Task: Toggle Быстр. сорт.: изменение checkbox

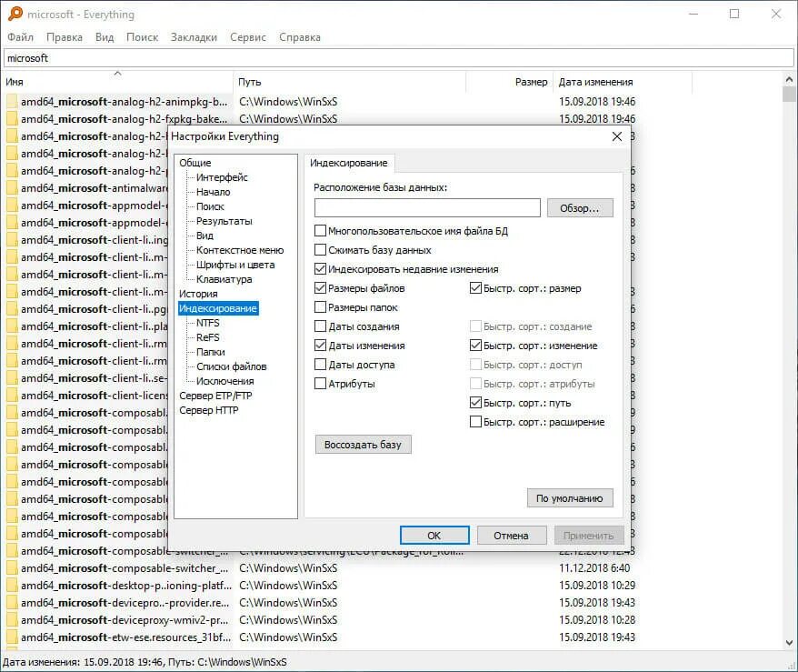Action: click(x=475, y=346)
